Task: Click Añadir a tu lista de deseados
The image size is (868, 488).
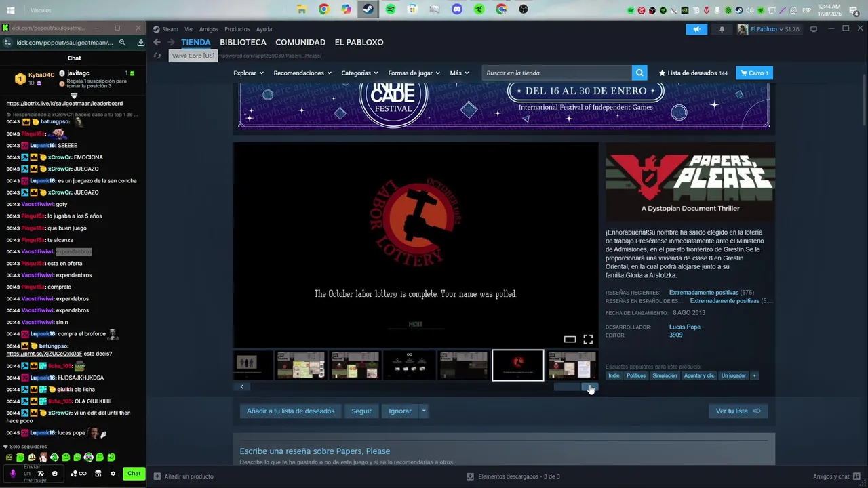Action: click(x=290, y=411)
